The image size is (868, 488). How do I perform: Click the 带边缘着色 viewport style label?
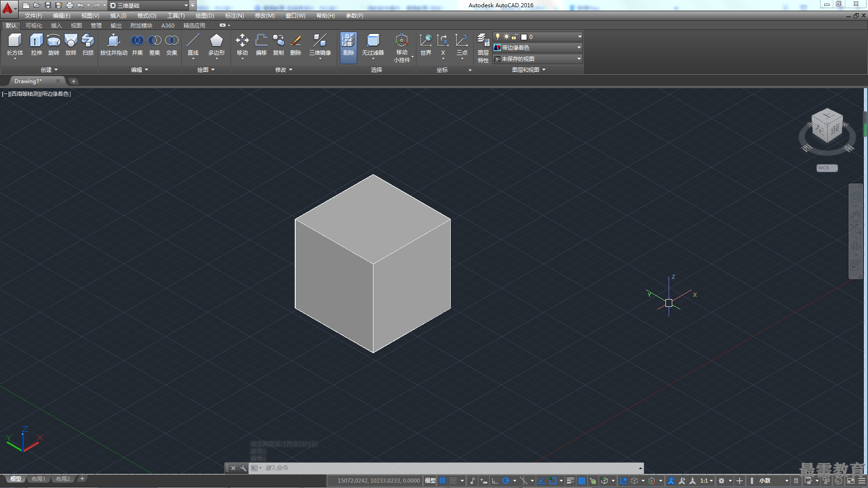(x=55, y=94)
